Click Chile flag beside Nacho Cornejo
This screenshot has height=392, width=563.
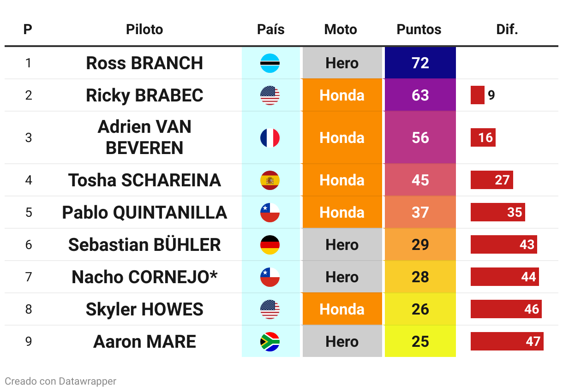[270, 277]
